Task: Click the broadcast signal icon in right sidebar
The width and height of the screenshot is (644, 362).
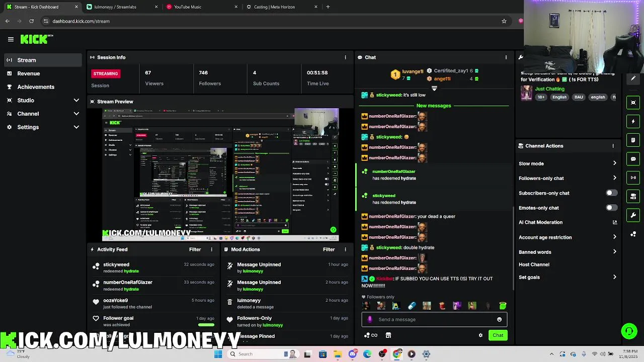Action: click(633, 177)
